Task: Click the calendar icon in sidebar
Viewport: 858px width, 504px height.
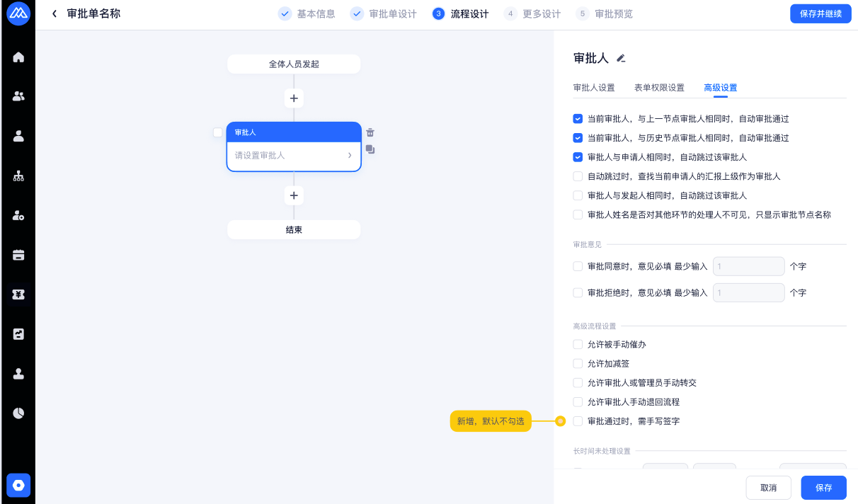Action: point(18,255)
